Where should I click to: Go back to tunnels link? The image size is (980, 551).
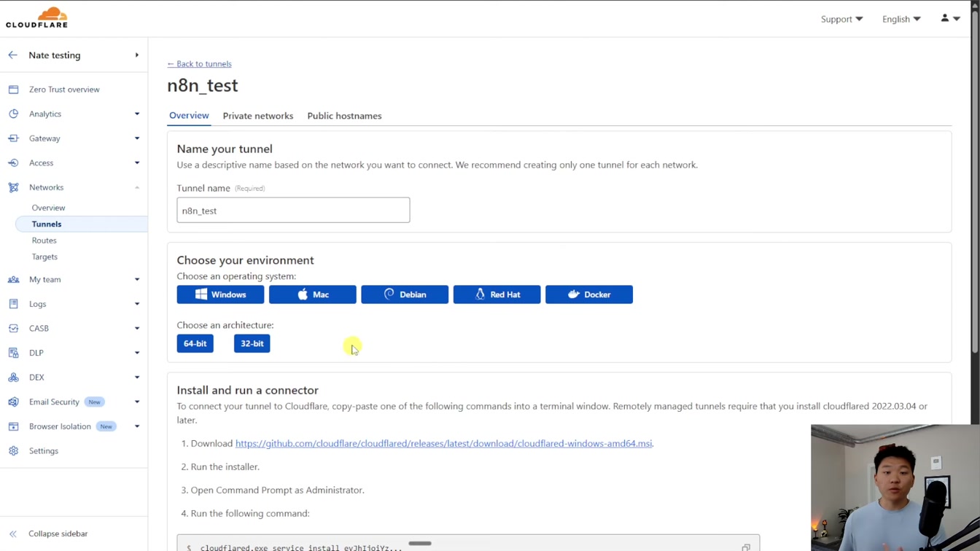point(199,64)
